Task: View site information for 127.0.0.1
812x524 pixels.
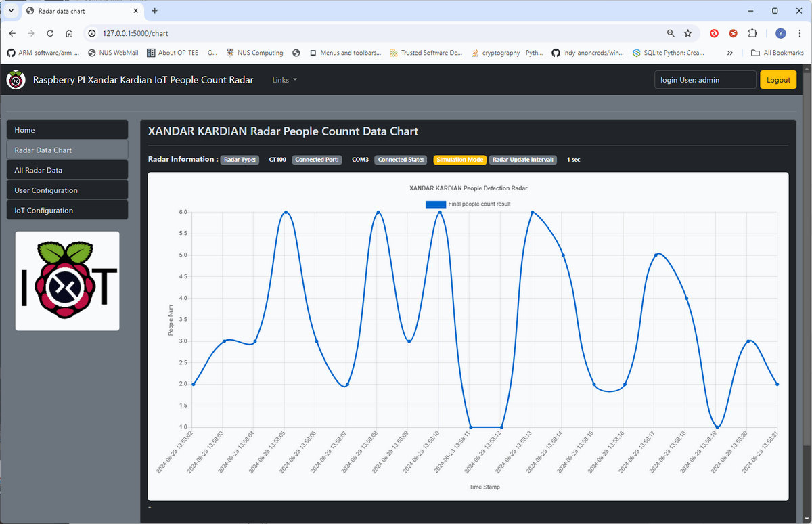Action: pyautogui.click(x=92, y=33)
